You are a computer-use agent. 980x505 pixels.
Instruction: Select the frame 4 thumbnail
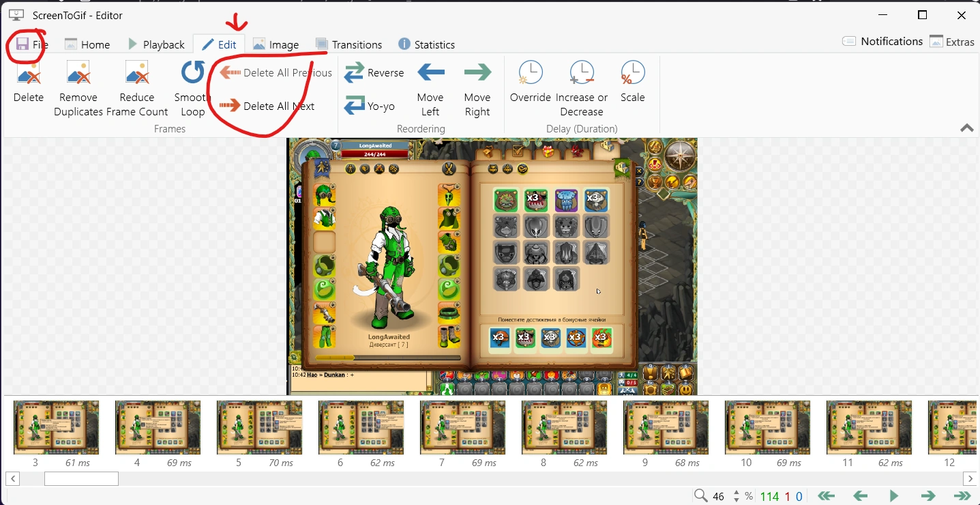158,427
